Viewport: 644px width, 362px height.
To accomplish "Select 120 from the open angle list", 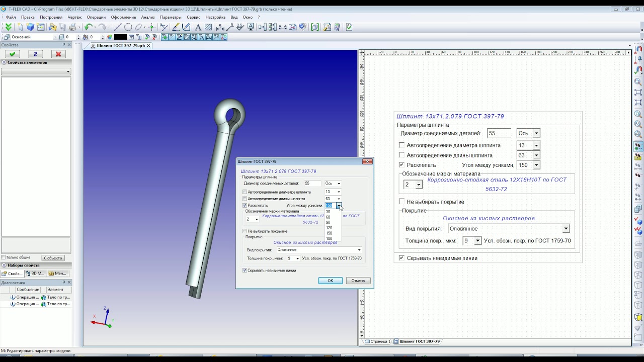I will pos(329,228).
